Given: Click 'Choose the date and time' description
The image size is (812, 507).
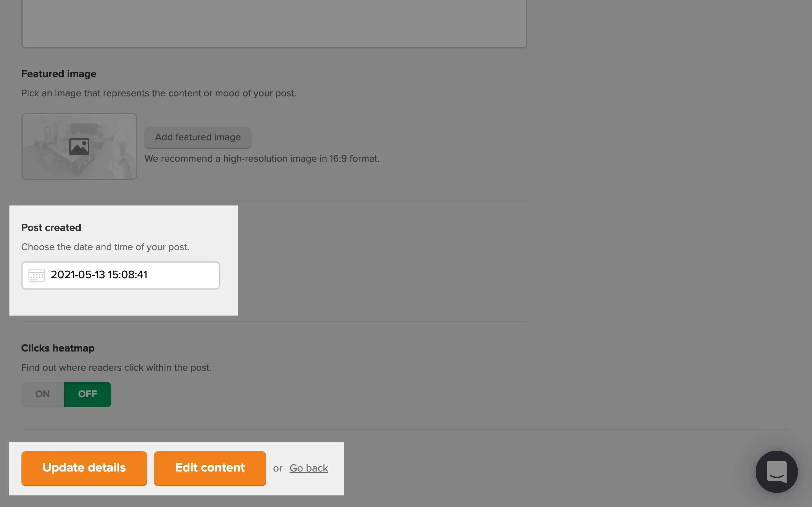Looking at the screenshot, I should click(x=105, y=247).
